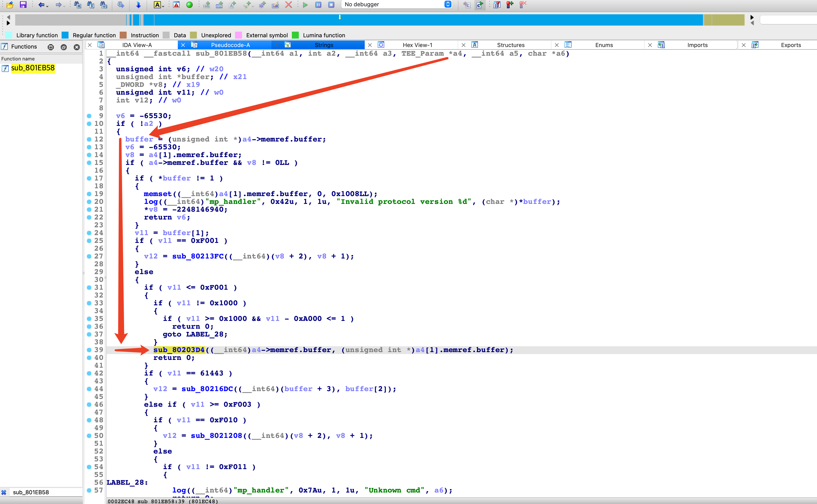
Task: Switch to the IDA View-A tab
Action: (137, 45)
